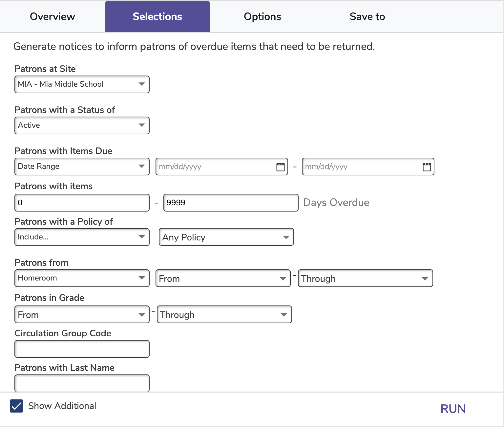
Task: Open the Patrons at Site dropdown
Action: (82, 84)
